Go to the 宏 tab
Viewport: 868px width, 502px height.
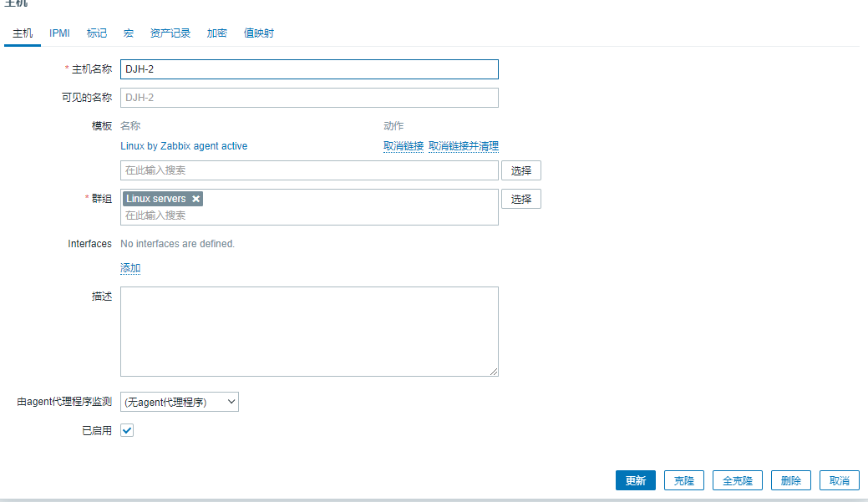click(x=129, y=33)
